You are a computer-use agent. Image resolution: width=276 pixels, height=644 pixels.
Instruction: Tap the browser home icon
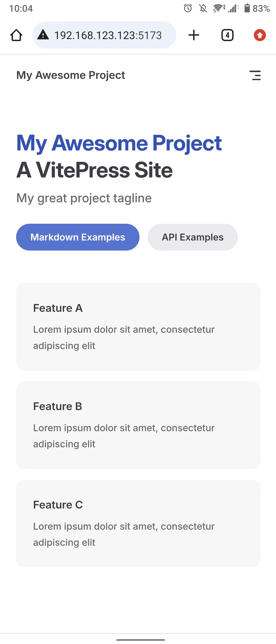[x=16, y=35]
